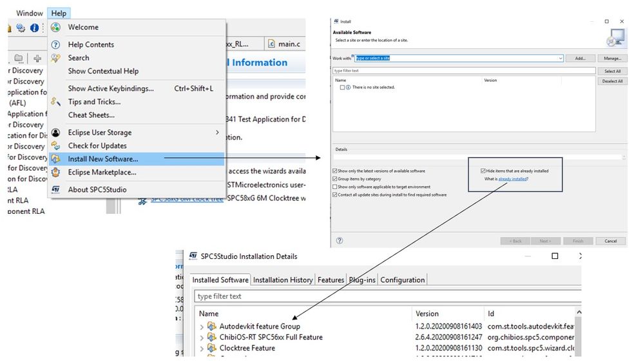Click the Installation Details 'type filter text' field
The height and width of the screenshot is (364, 643).
[388, 296]
